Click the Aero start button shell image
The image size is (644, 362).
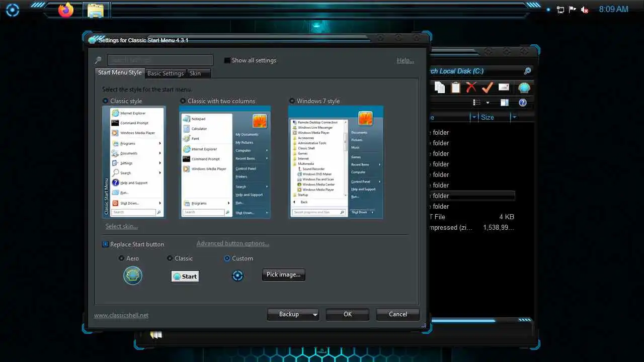tap(133, 276)
